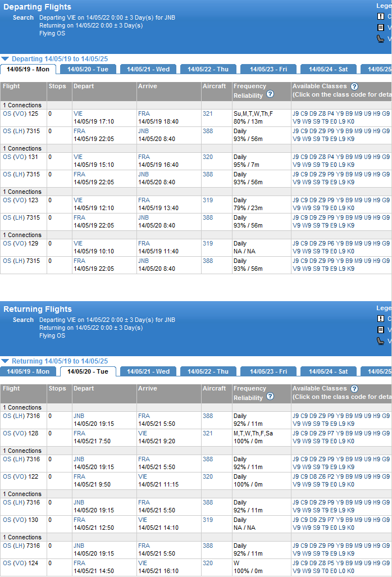The image size is (392, 577).
Task: Select the 14/05/19 - Mon tab under Returning
Action: 28,371
